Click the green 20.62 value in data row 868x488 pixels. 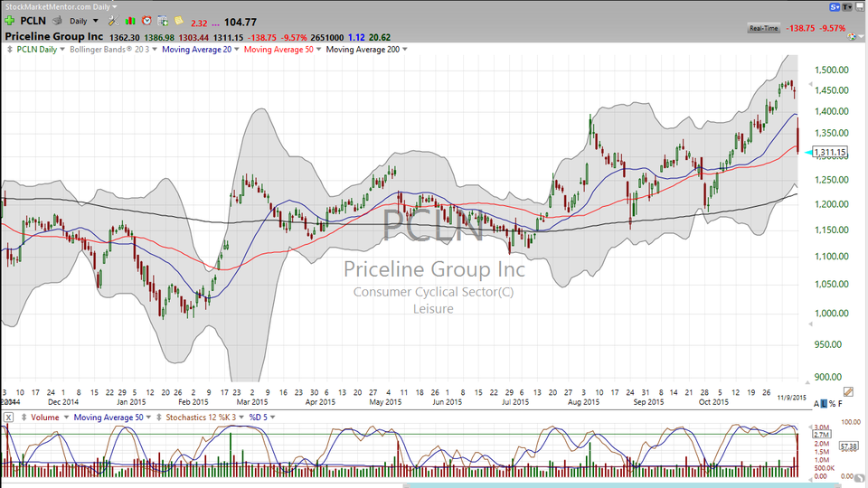click(x=380, y=38)
